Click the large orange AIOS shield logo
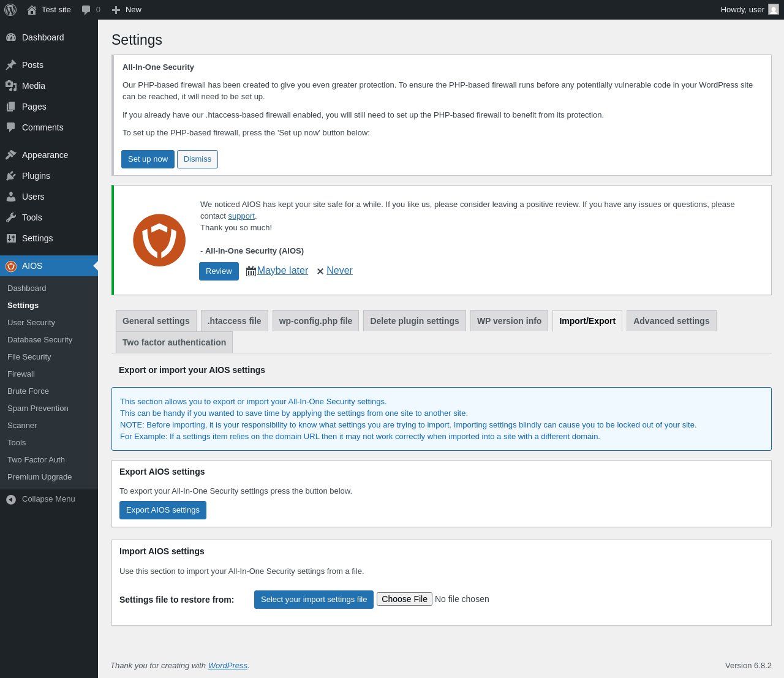Image resolution: width=784 pixels, height=678 pixels. pos(159,240)
